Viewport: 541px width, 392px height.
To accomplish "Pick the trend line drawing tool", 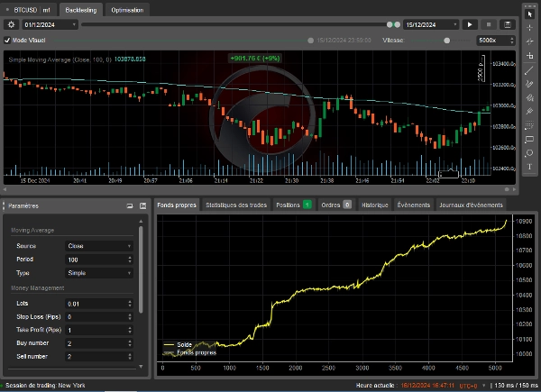I will click(529, 70).
